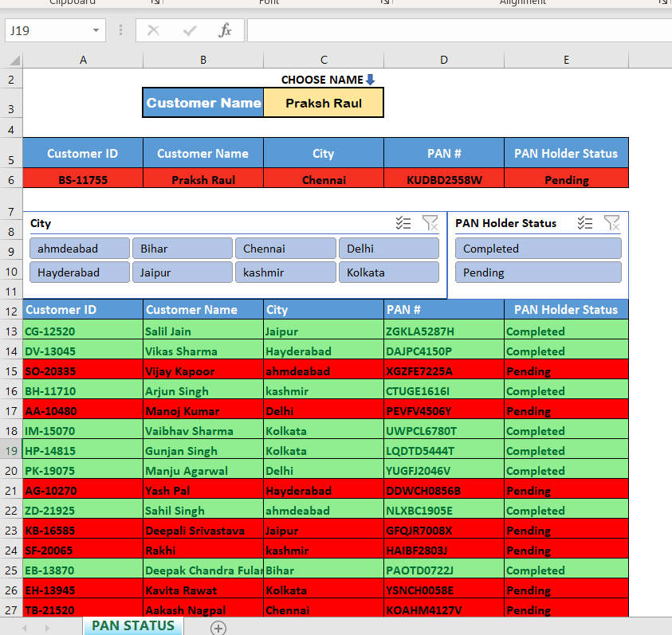Toggle multi-select in the City slicer

tap(403, 224)
